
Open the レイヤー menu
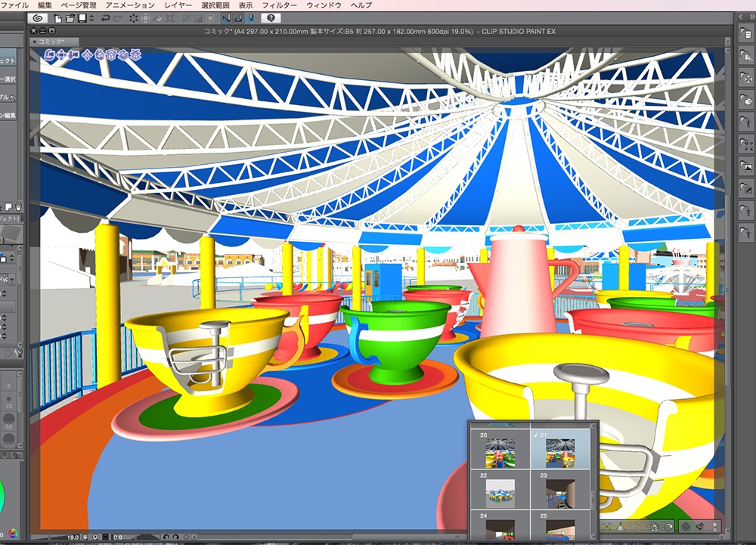coord(178,5)
